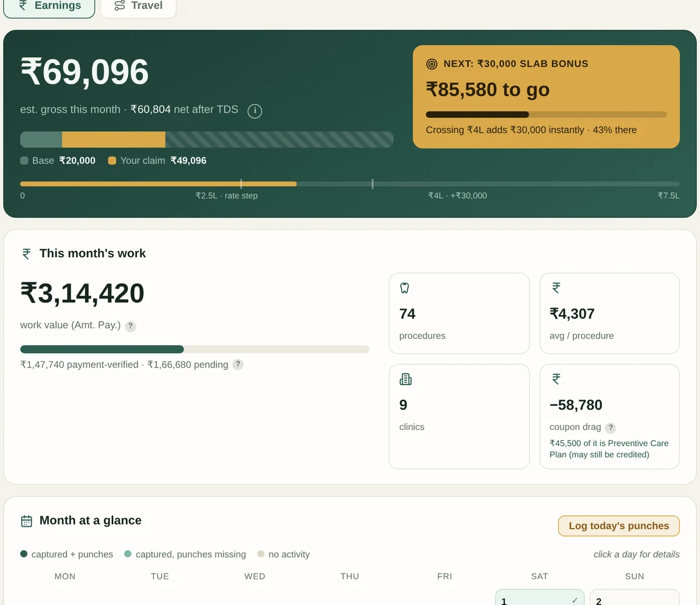This screenshot has height=605, width=700.
Task: Click the target icon on slab bonus card
Action: coord(432,64)
